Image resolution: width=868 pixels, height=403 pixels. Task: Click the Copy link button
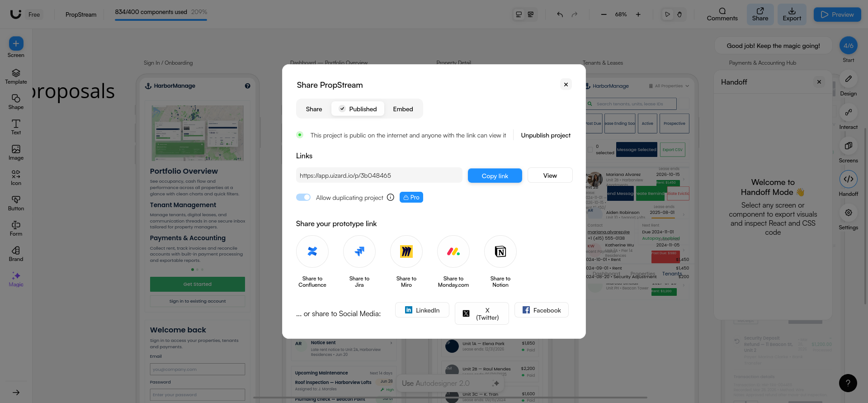point(495,175)
